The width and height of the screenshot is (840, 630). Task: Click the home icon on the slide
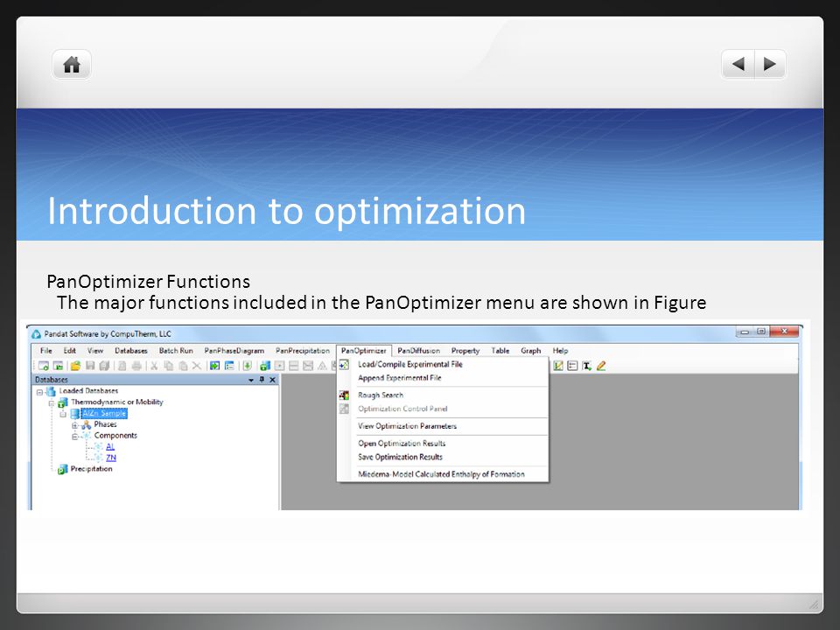click(72, 65)
